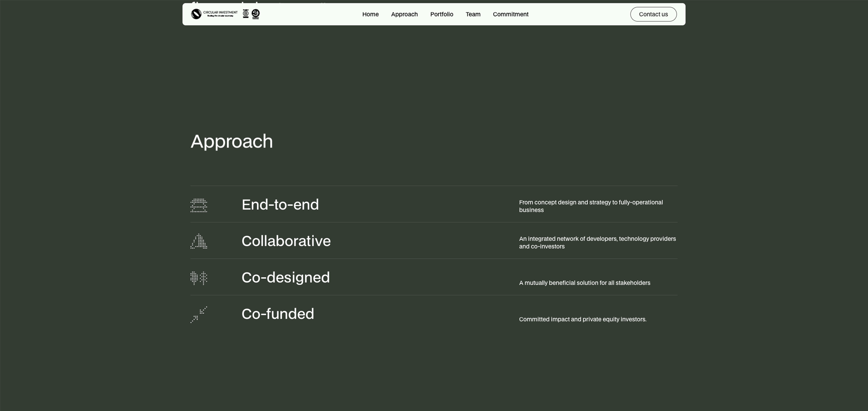
Task: Click the round conference seal badge
Action: [255, 14]
